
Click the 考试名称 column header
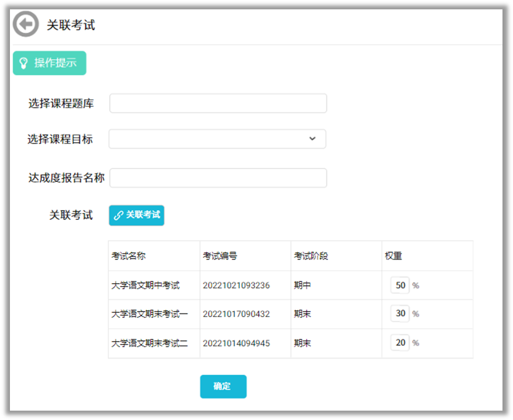pos(129,256)
